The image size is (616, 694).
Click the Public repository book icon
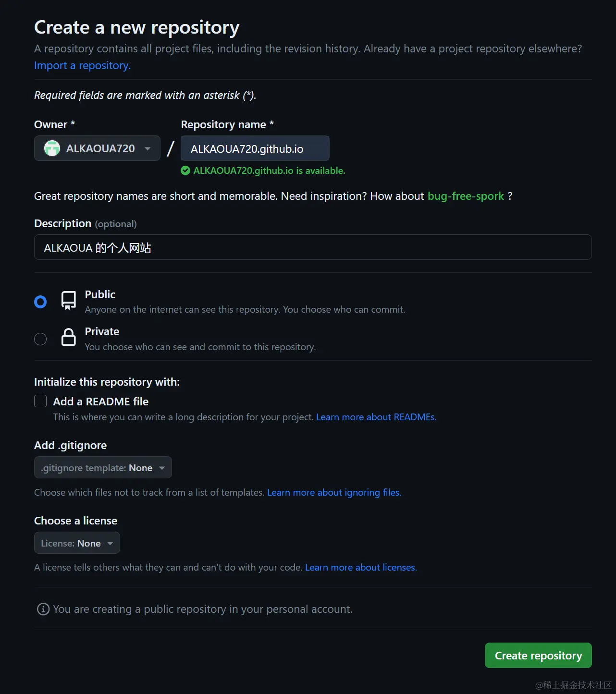[x=69, y=301]
